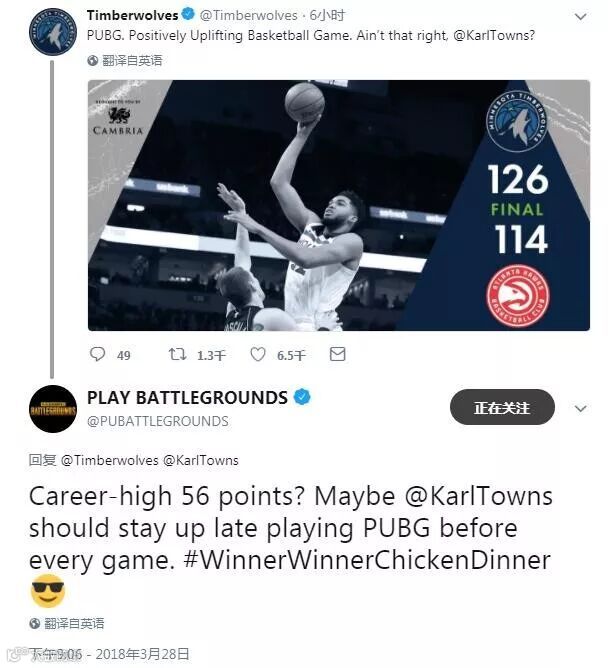Screen dimensions: 608x668
Task: Open the Timberwolves profile avatar
Action: click(x=53, y=32)
